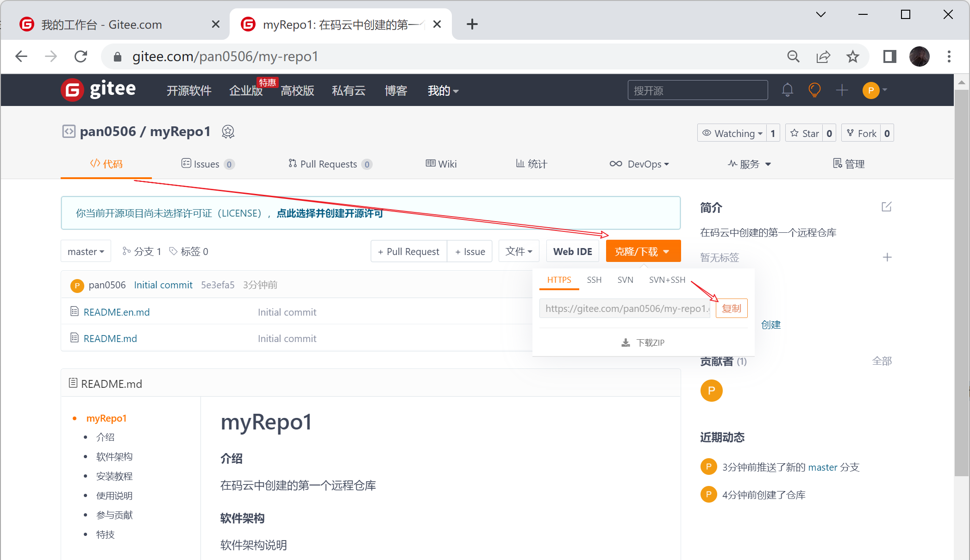970x560 pixels.
Task: Open the README.en.md file link
Action: click(x=117, y=312)
